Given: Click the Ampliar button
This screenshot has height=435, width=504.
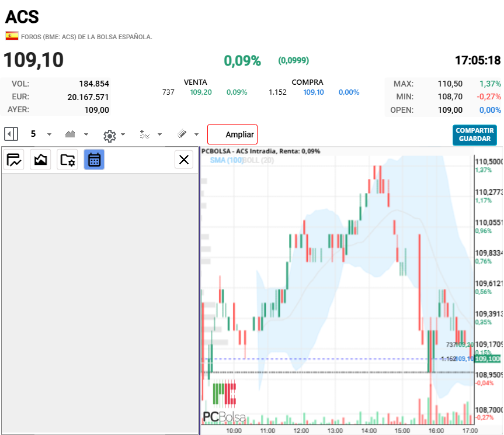Looking at the screenshot, I should (x=232, y=134).
